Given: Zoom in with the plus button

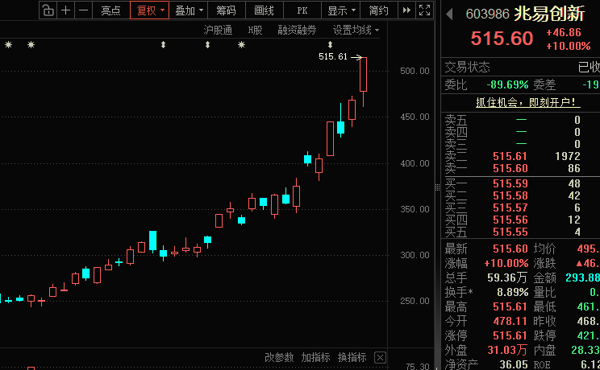Looking at the screenshot, I should click(66, 10).
